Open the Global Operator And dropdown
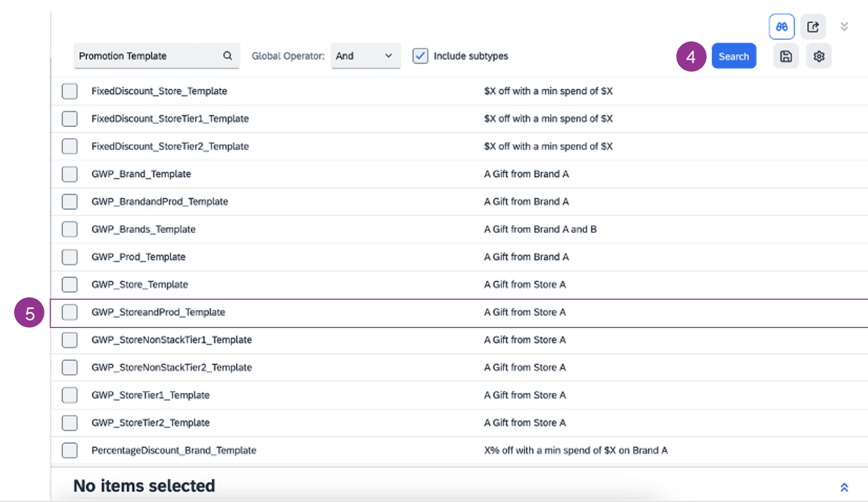 point(365,56)
